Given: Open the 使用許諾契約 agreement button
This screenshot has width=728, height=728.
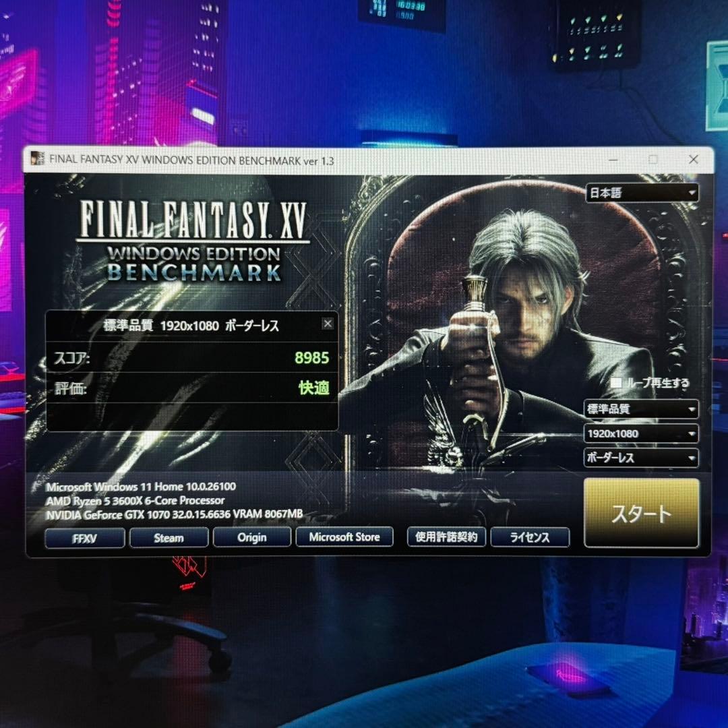Looking at the screenshot, I should pyautogui.click(x=446, y=537).
